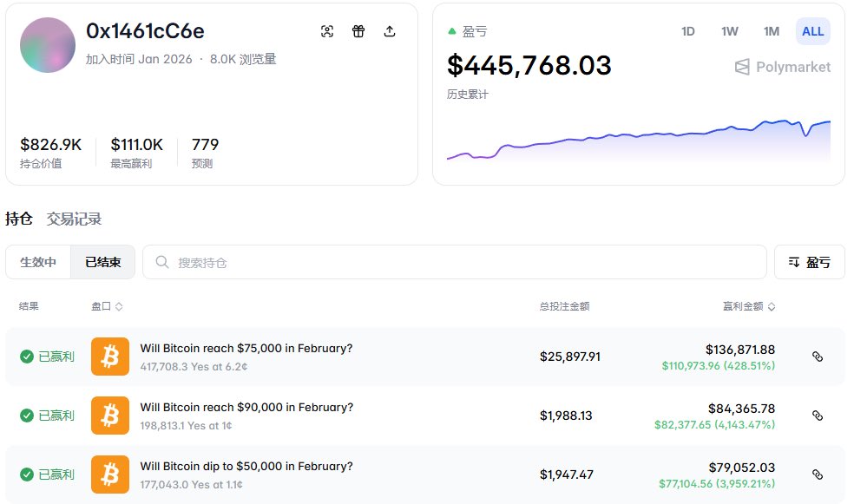The width and height of the screenshot is (854, 504).
Task: Open 'Will Bitcoin reach $90,000 in February?'
Action: [x=246, y=407]
